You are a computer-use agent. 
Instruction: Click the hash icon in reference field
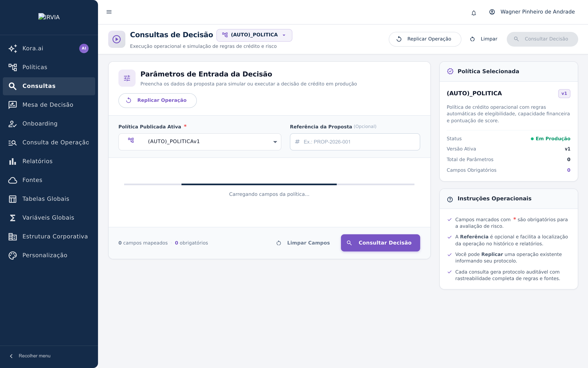pos(297,142)
